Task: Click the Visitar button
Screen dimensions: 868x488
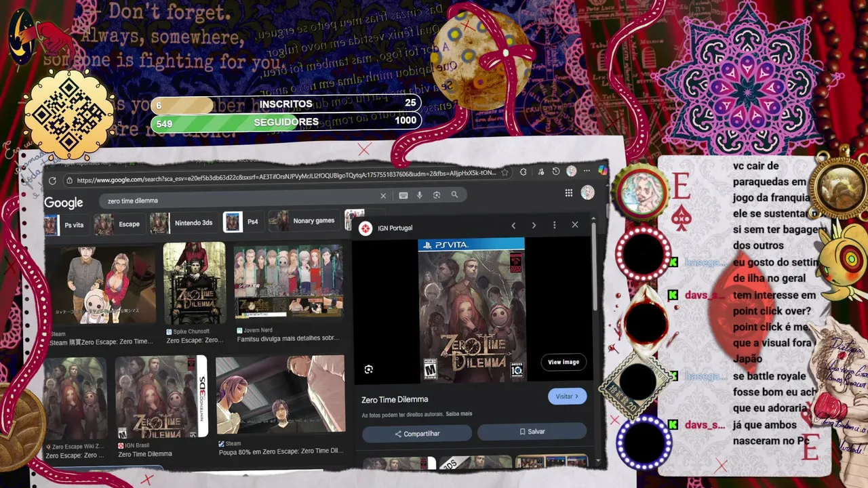Action: tap(567, 396)
